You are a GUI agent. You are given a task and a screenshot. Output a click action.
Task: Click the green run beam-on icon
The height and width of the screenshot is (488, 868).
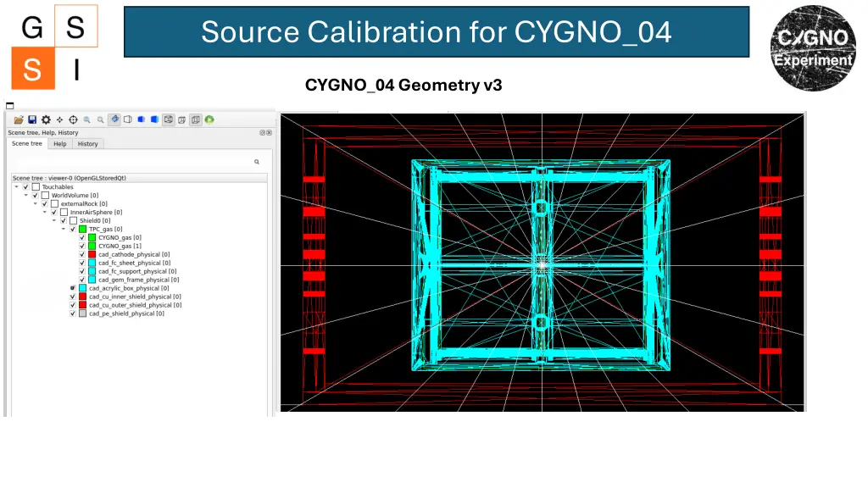pos(209,120)
